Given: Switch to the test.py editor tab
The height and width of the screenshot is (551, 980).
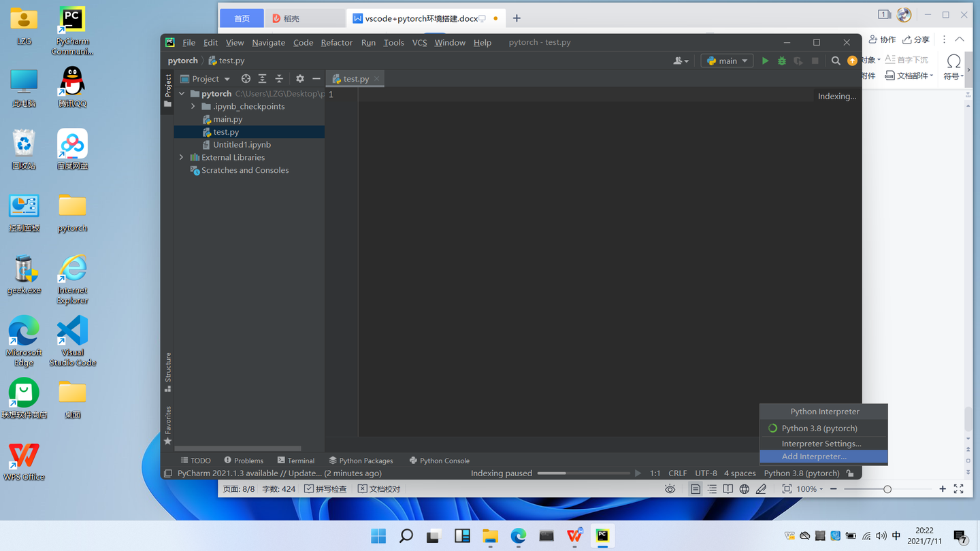Looking at the screenshot, I should coord(354,78).
